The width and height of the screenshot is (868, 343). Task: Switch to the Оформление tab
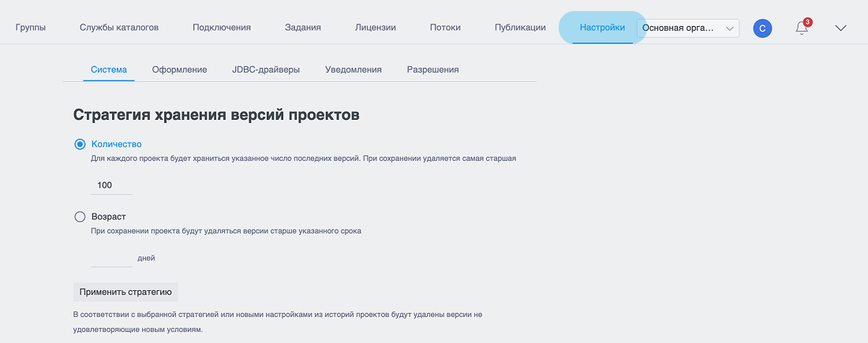click(x=180, y=69)
